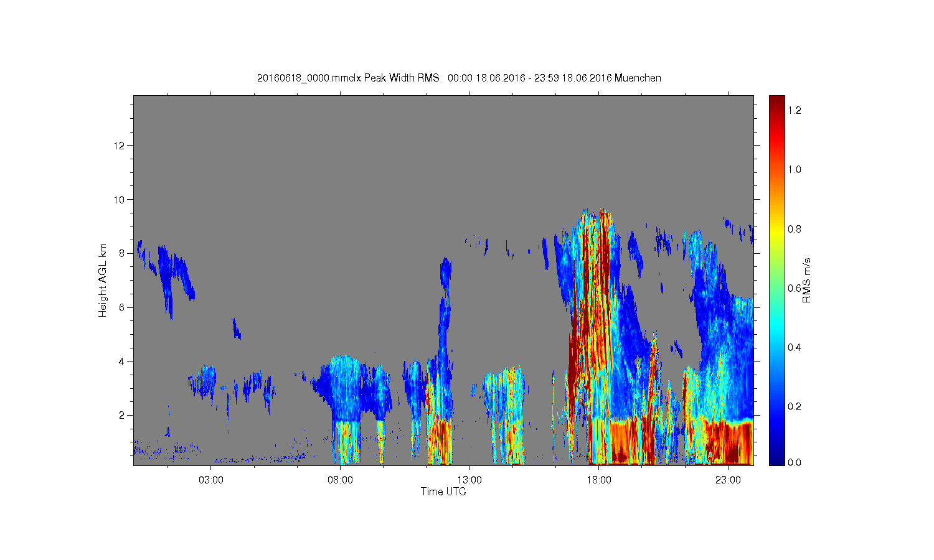Image resolution: width=934 pixels, height=560 pixels.
Task: Click the height tick label 8
Action: [x=122, y=253]
